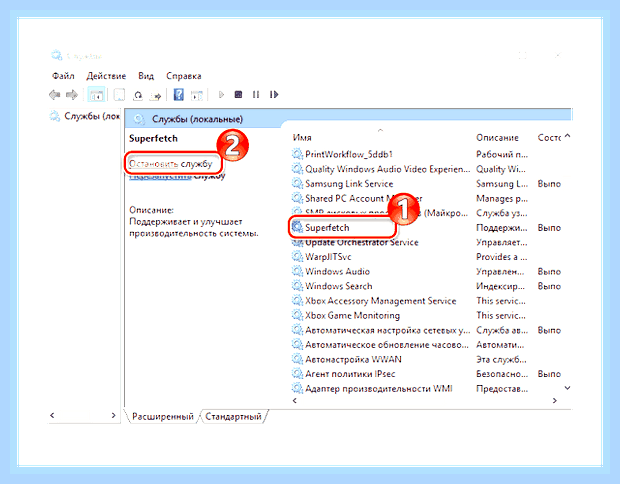Click the Pause Service toolbar icon
This screenshot has height=484, width=620.
[x=256, y=95]
